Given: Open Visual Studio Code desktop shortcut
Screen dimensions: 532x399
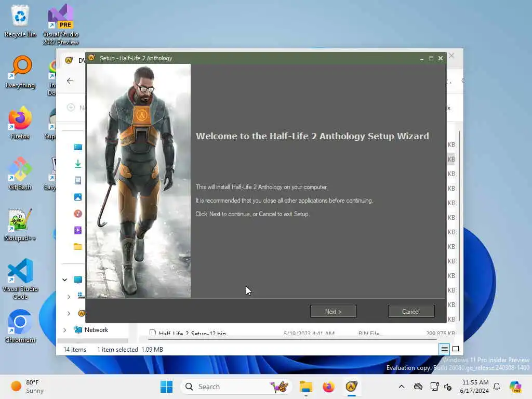Looking at the screenshot, I should click(20, 279).
